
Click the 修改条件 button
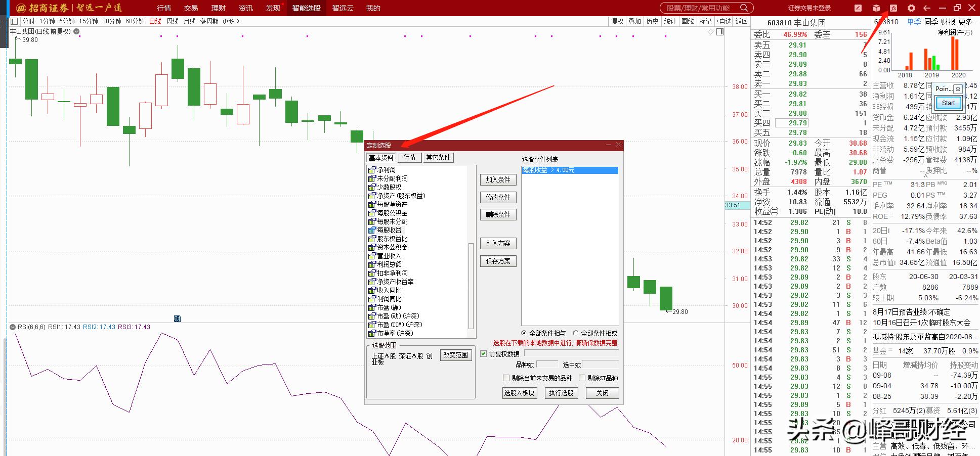point(498,197)
